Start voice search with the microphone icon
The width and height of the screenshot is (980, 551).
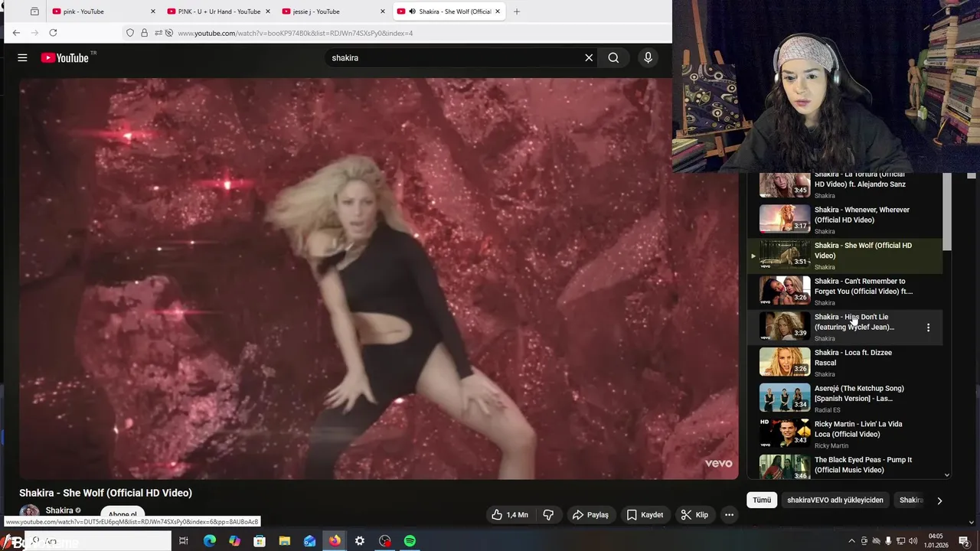tap(648, 57)
